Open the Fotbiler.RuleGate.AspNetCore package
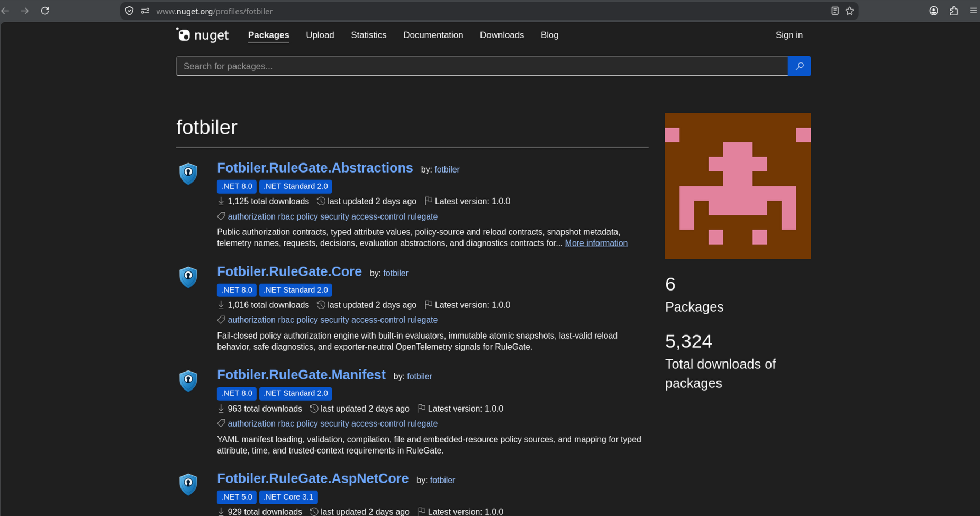Image resolution: width=980 pixels, height=516 pixels. [313, 478]
